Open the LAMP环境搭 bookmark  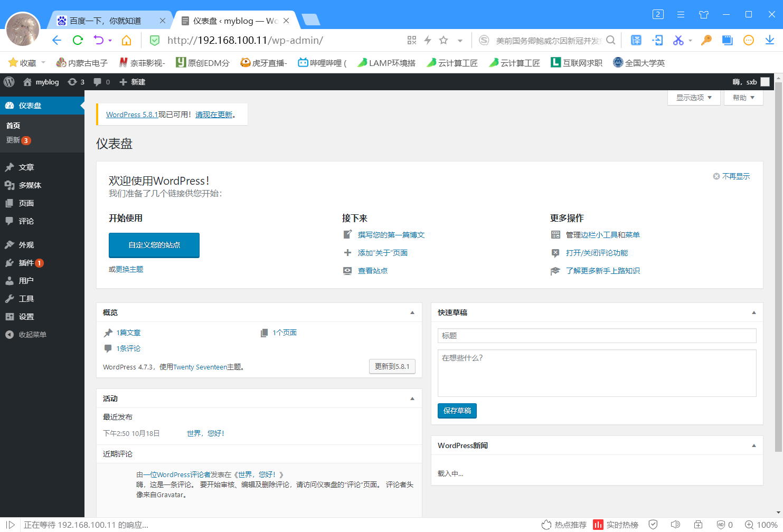(x=386, y=63)
